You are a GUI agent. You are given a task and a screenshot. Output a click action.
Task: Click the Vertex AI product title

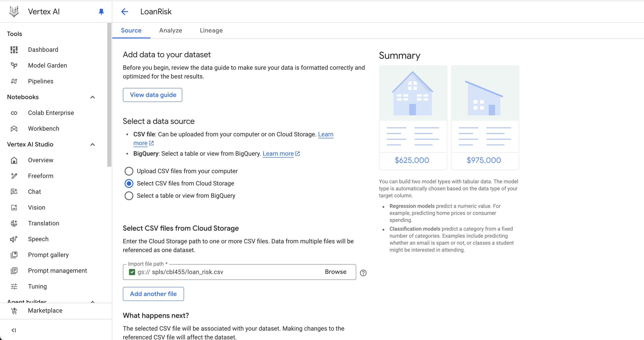(44, 12)
